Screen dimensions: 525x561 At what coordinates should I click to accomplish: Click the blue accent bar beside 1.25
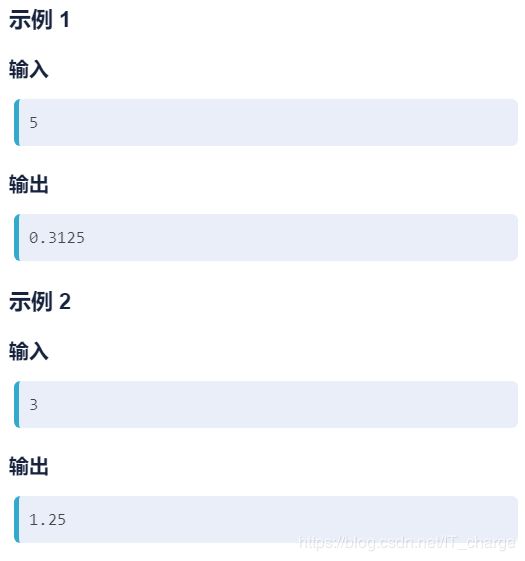click(16, 519)
